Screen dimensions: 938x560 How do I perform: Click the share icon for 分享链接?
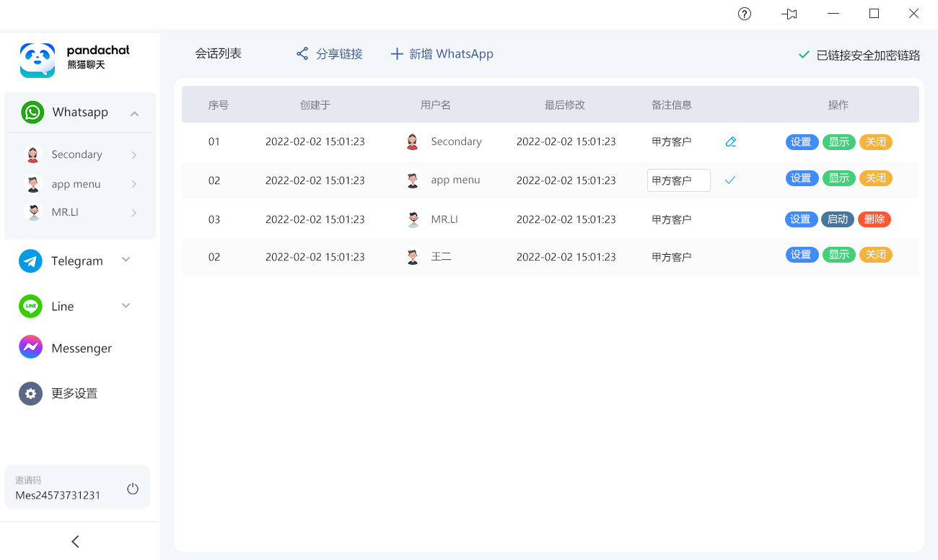[x=302, y=54]
